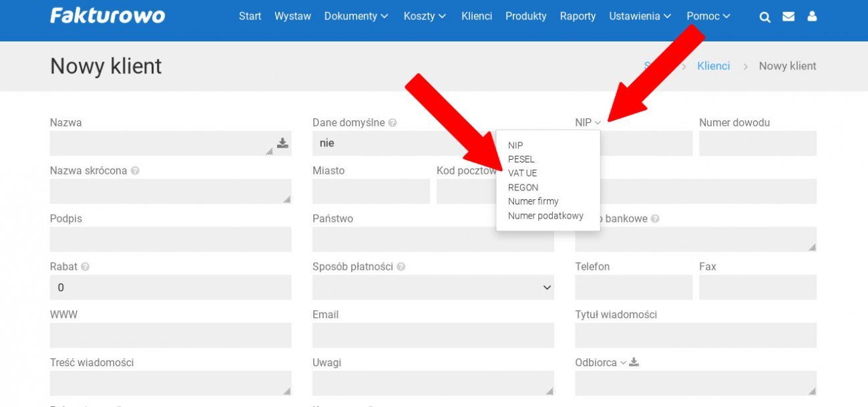Open the Sposób płatności dropdown
The height and width of the screenshot is (407, 868).
pos(433,287)
